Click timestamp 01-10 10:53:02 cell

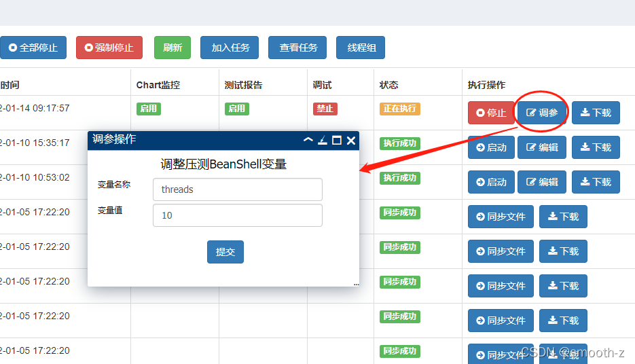(x=35, y=177)
